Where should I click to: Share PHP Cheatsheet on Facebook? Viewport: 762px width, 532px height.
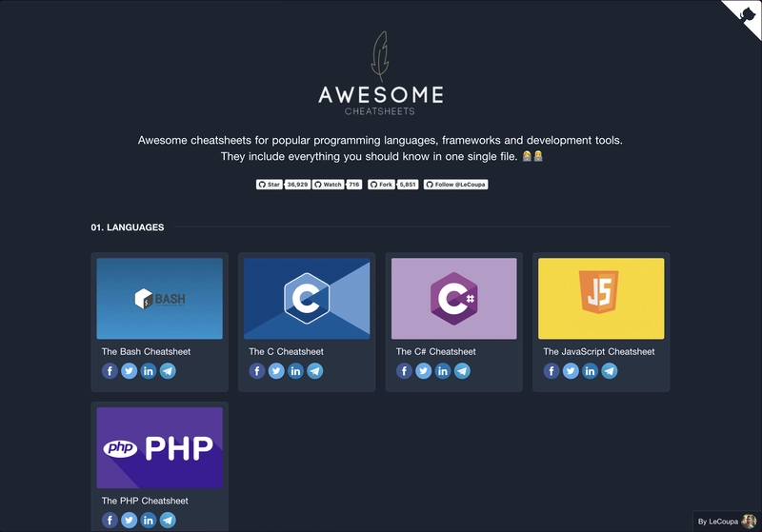click(x=110, y=520)
